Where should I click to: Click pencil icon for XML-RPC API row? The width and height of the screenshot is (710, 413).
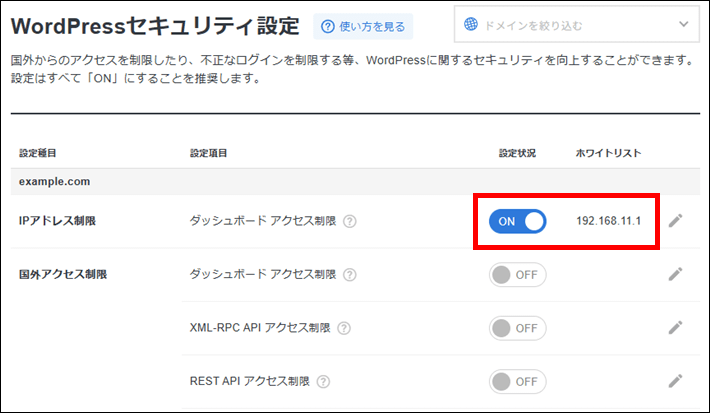click(675, 327)
